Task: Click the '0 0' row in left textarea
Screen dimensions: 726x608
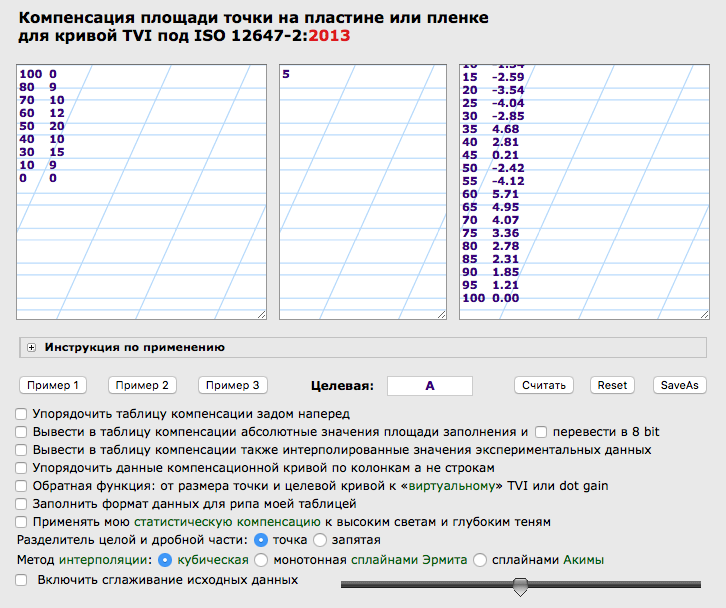Action: coord(38,178)
